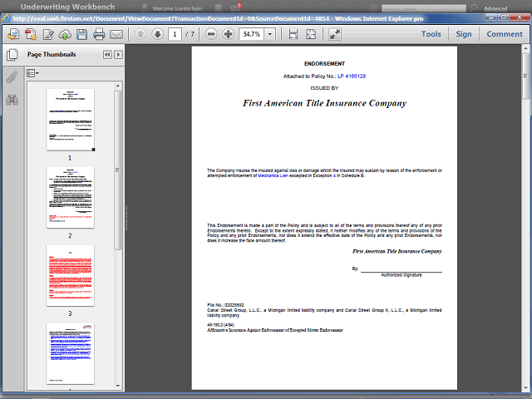532x399 pixels.
Task: Click the read mode expand icon
Action: tap(335, 34)
